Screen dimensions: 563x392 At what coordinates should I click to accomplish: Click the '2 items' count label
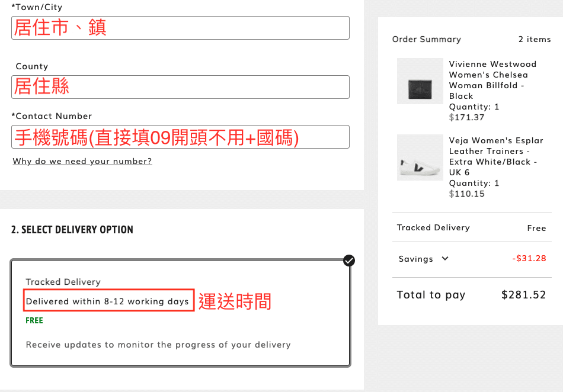pyautogui.click(x=534, y=39)
